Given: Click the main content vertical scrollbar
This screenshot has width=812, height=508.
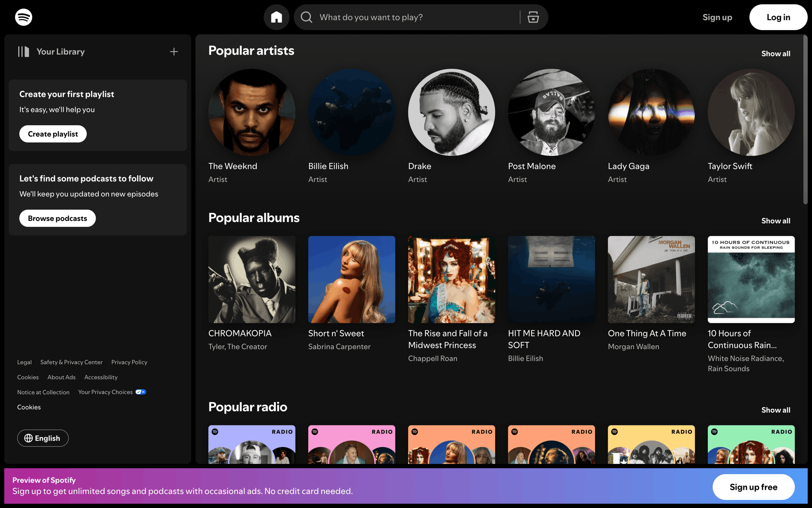Looking at the screenshot, I should 805,119.
